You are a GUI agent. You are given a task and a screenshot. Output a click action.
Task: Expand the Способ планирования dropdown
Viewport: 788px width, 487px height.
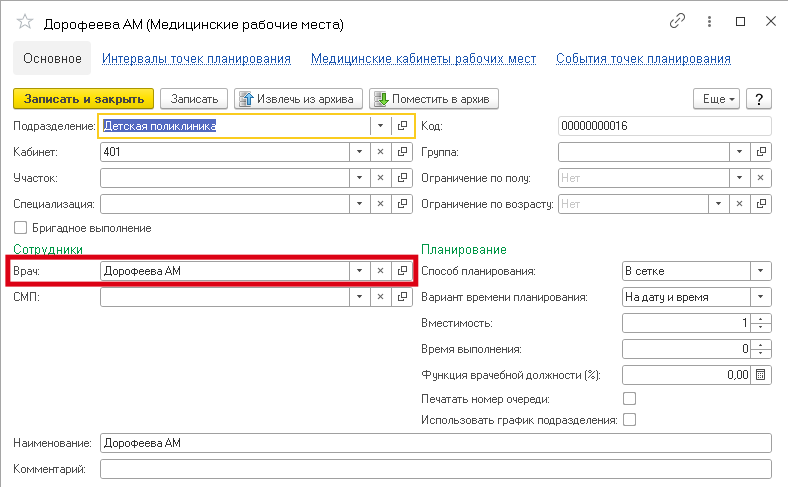(x=761, y=271)
